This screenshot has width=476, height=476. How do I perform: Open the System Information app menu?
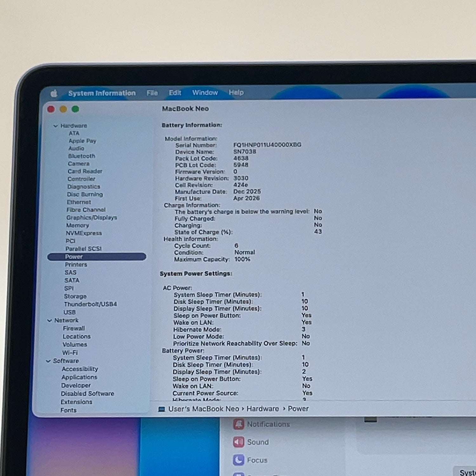tap(102, 93)
